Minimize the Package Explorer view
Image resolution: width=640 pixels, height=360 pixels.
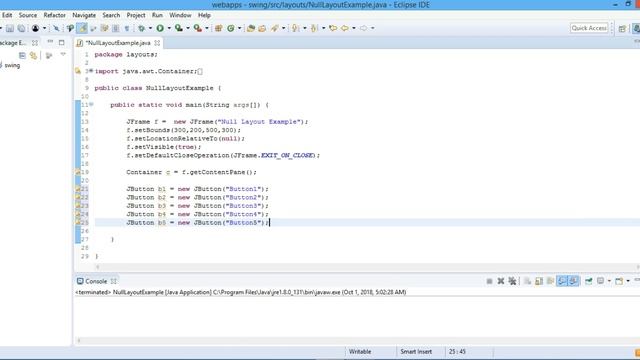(x=50, y=42)
